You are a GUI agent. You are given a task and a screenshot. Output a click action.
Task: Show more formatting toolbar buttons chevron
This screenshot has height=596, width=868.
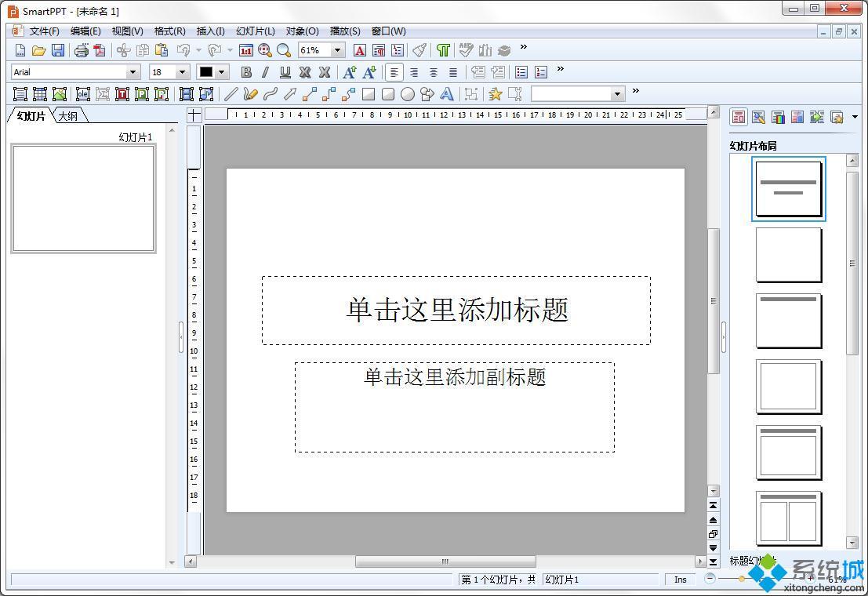560,69
